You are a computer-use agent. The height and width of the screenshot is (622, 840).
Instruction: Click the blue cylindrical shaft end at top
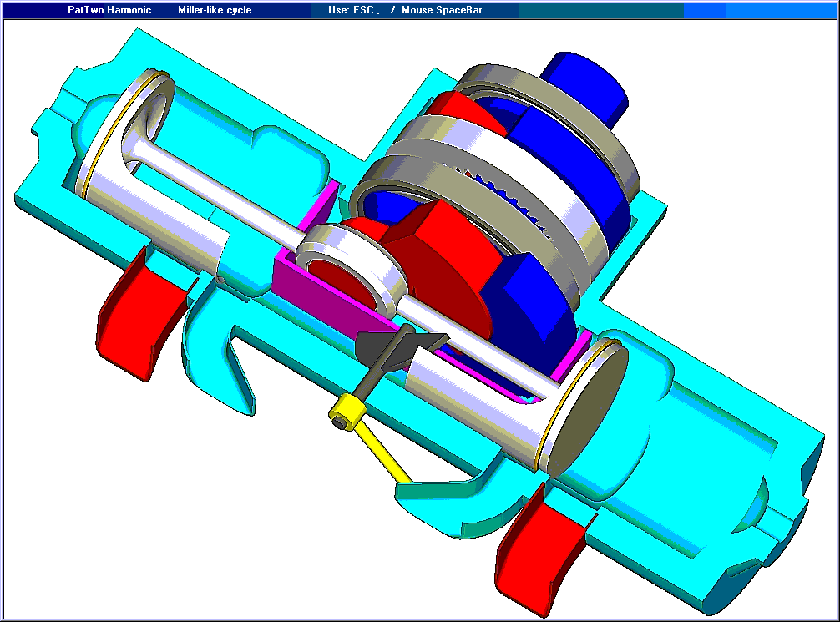(584, 89)
